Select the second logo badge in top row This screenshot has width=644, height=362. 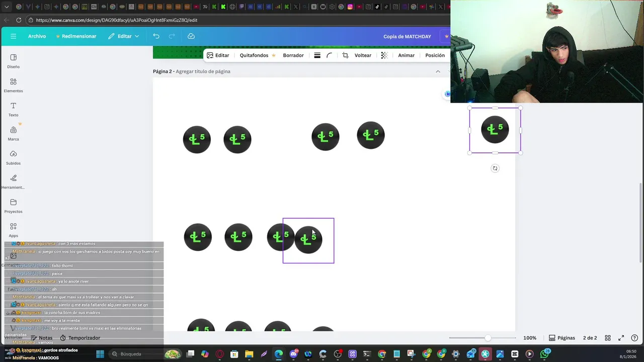click(x=237, y=140)
